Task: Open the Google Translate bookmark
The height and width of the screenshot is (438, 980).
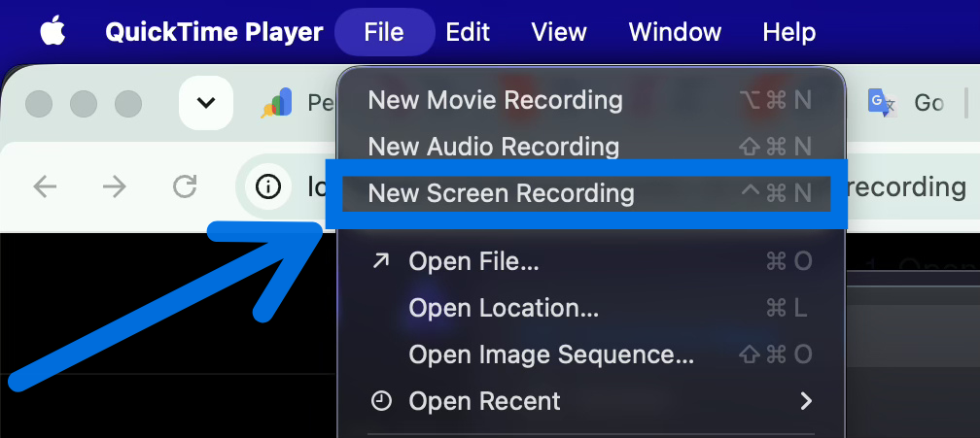Action: click(x=905, y=103)
